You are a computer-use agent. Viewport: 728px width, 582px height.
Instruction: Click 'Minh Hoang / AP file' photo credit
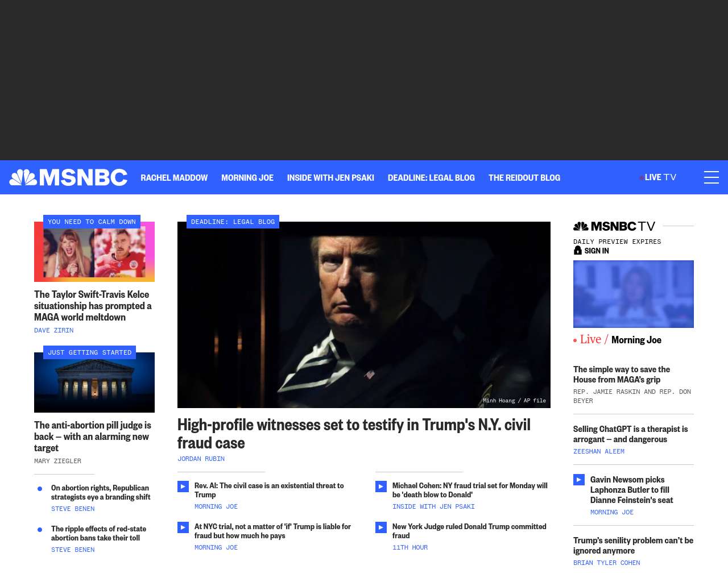click(x=514, y=401)
